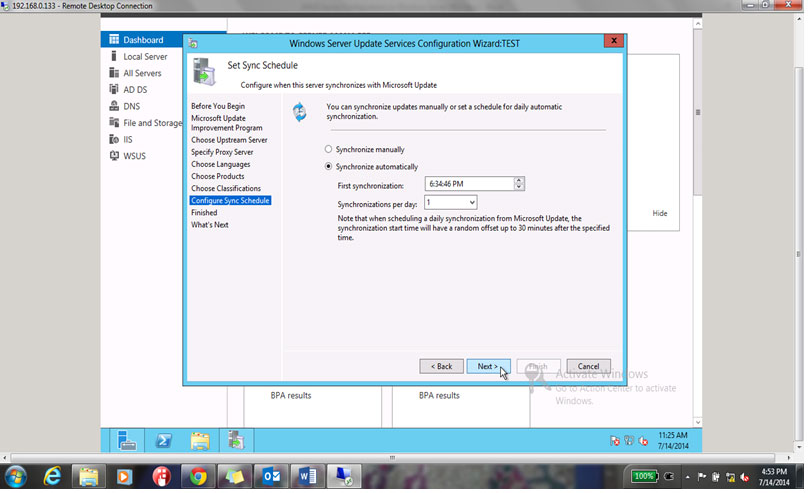Decrease time with the spinner down arrow

[519, 187]
